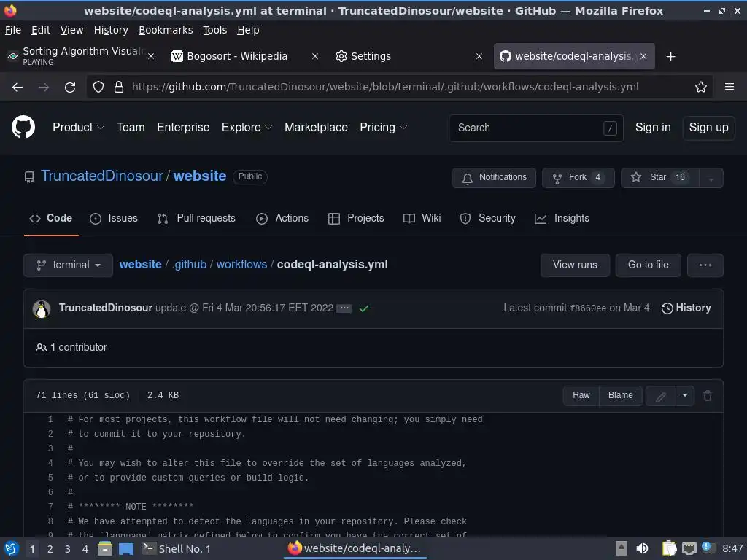Open the Insights tab

[x=562, y=218]
